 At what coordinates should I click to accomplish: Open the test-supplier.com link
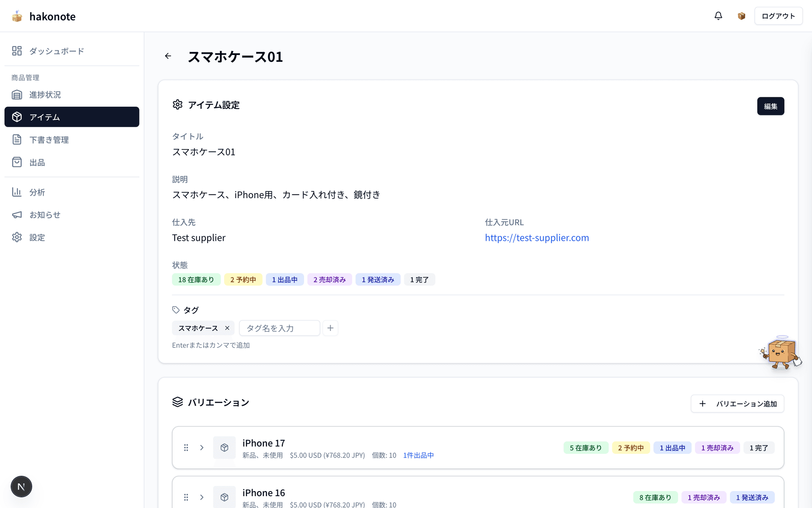point(537,237)
